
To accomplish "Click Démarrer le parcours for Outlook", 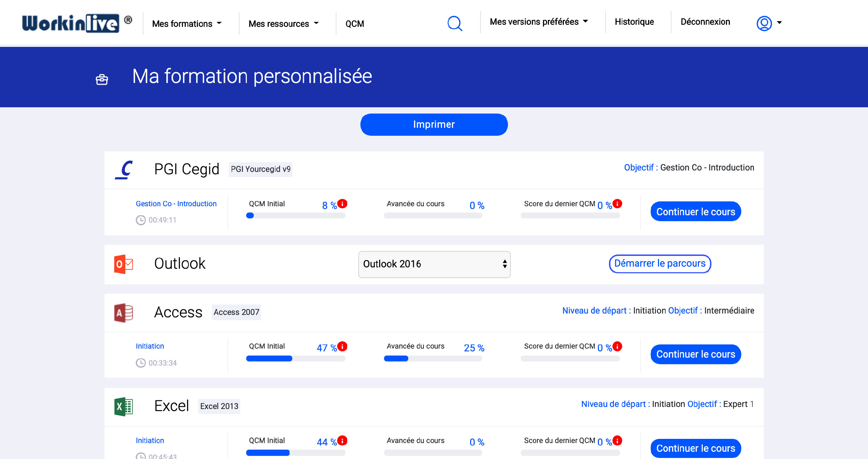I will point(660,263).
